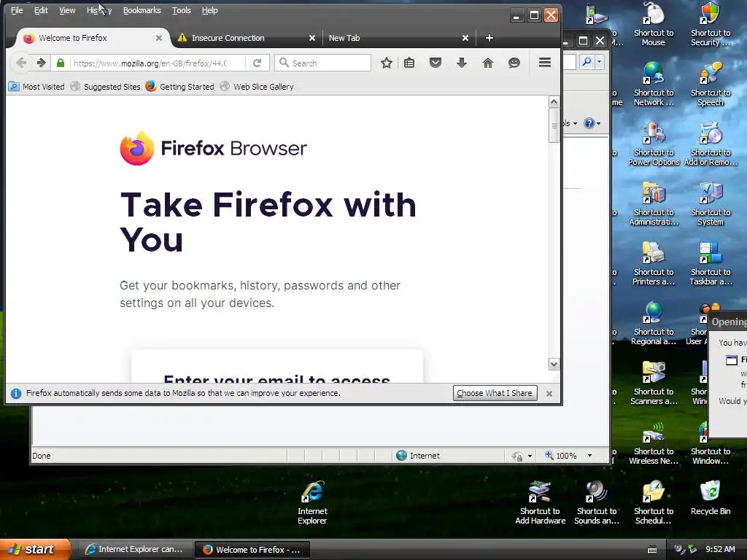This screenshot has width=747, height=560.
Task: Expand Internet Explorer Help icon dropdown
Action: [599, 123]
